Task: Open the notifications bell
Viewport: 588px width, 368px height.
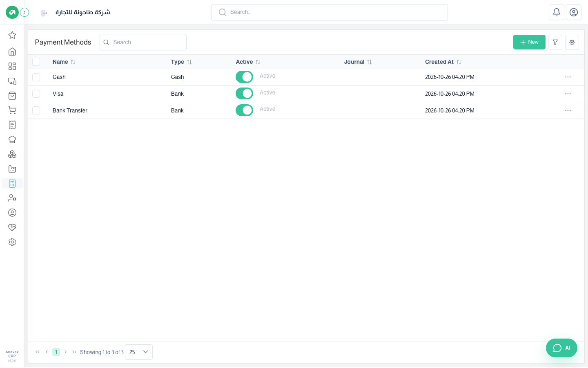Action: [557, 12]
